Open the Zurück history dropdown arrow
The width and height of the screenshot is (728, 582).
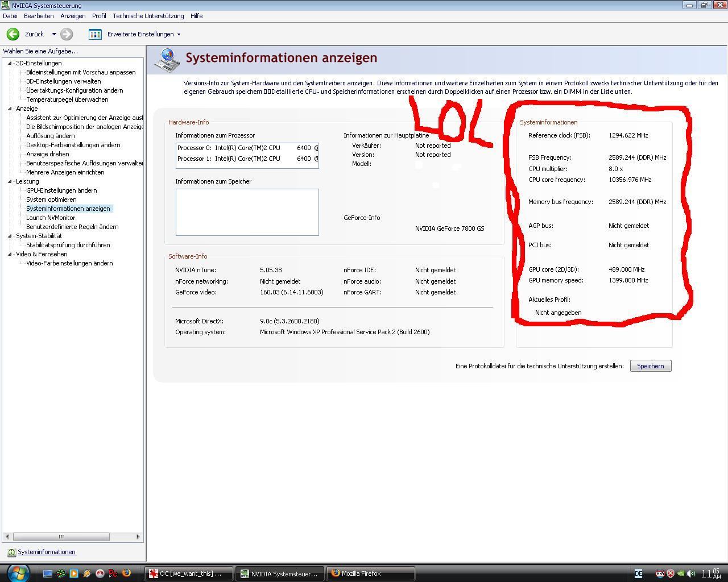(x=54, y=34)
